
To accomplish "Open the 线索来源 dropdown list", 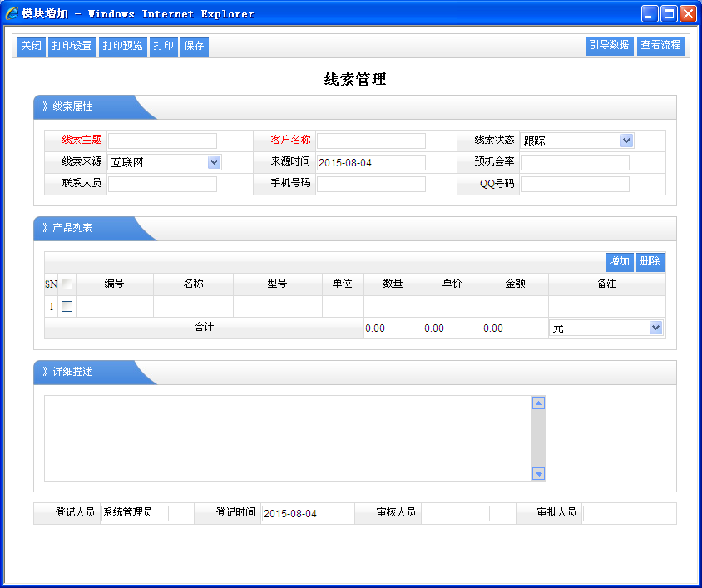I will [x=214, y=162].
